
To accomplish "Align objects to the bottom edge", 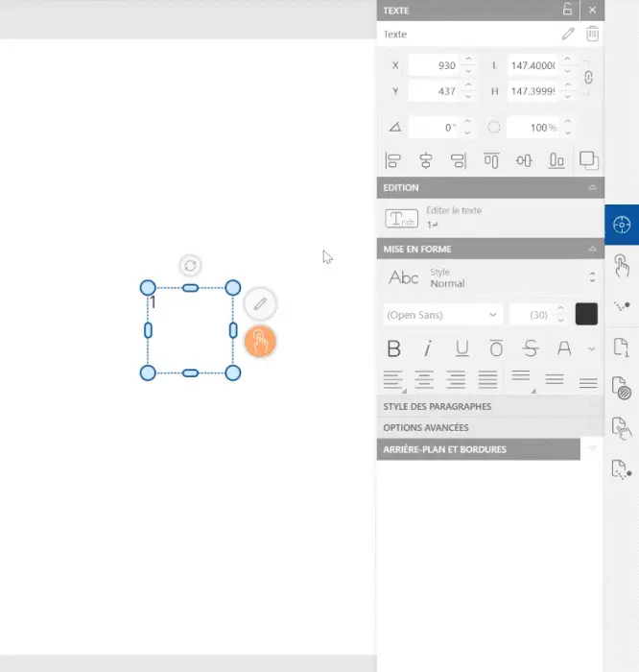I will (x=556, y=160).
